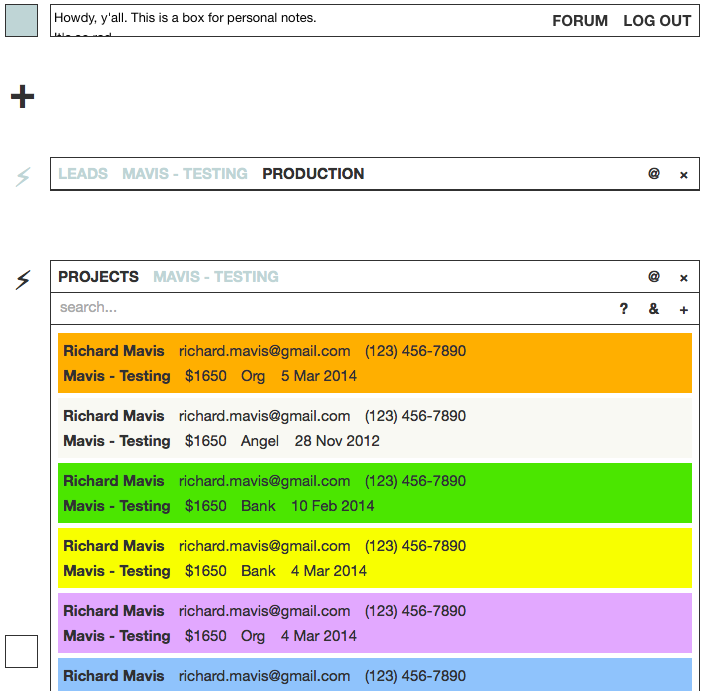Screen dimensions: 705x691
Task: Select the green project dated 10 Feb 2014
Action: click(374, 493)
